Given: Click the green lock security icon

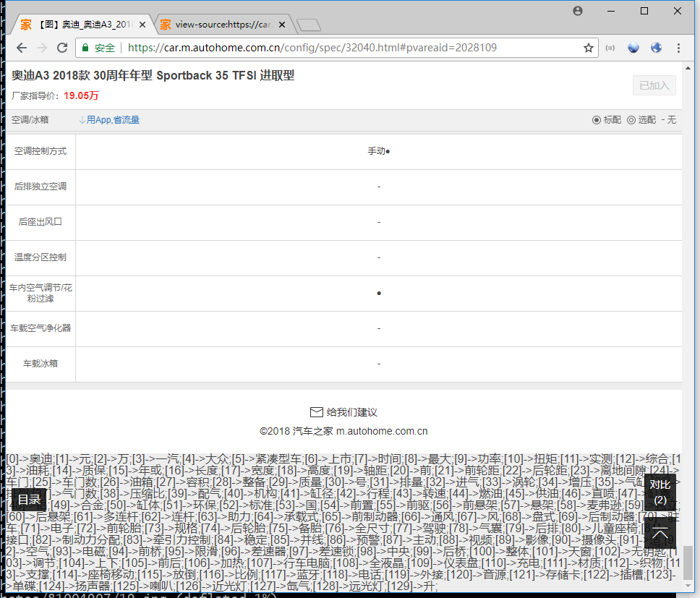Looking at the screenshot, I should (85, 48).
